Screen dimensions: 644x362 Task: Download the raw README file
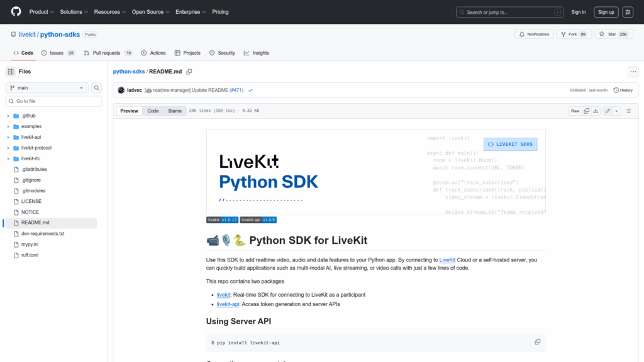point(596,111)
